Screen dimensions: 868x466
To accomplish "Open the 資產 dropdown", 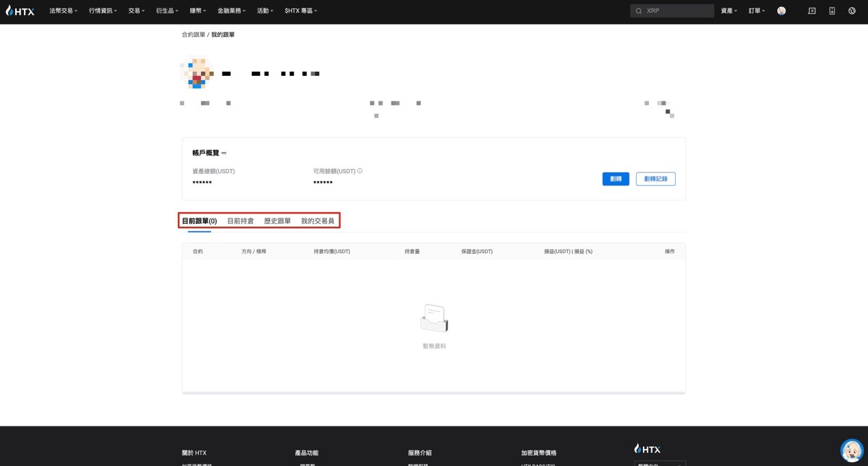I will click(728, 11).
